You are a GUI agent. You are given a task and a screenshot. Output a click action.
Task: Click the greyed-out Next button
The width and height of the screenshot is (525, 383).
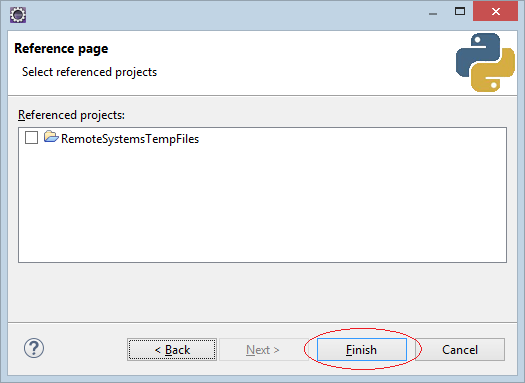point(263,350)
